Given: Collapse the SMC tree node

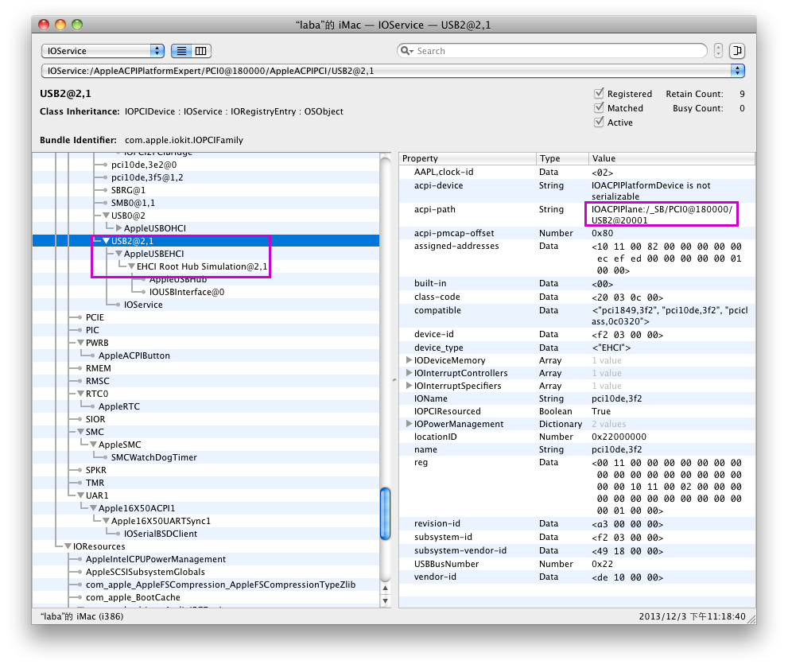Looking at the screenshot, I should [80, 431].
